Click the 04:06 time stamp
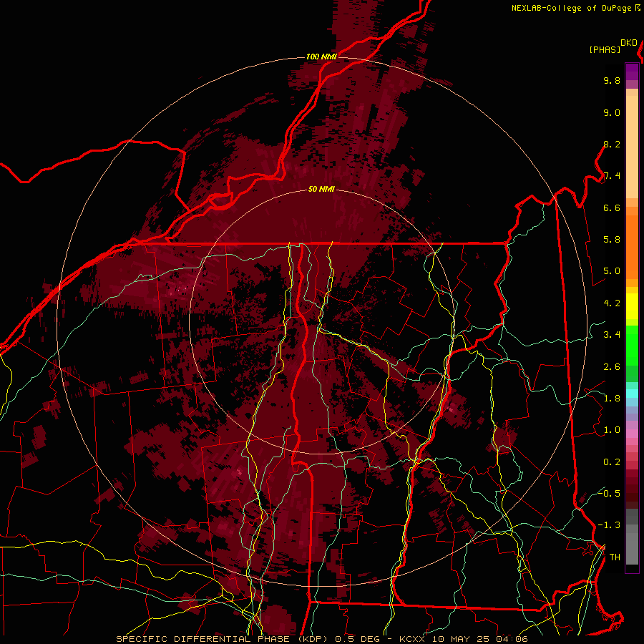The image size is (644, 644). coord(512,639)
